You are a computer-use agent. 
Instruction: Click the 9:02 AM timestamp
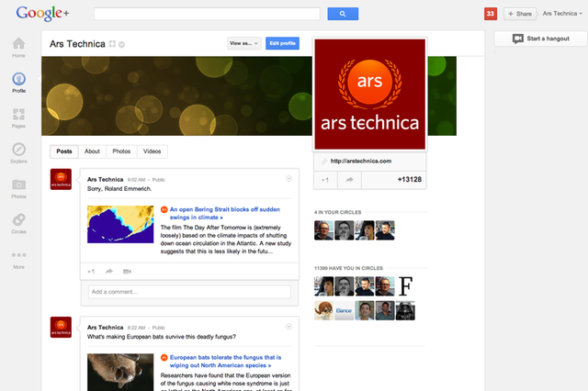coord(136,180)
